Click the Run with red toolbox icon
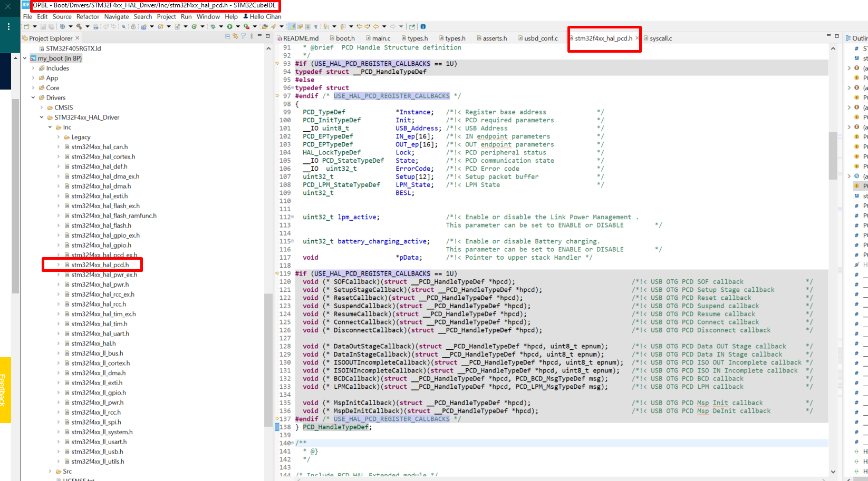 coord(246,26)
